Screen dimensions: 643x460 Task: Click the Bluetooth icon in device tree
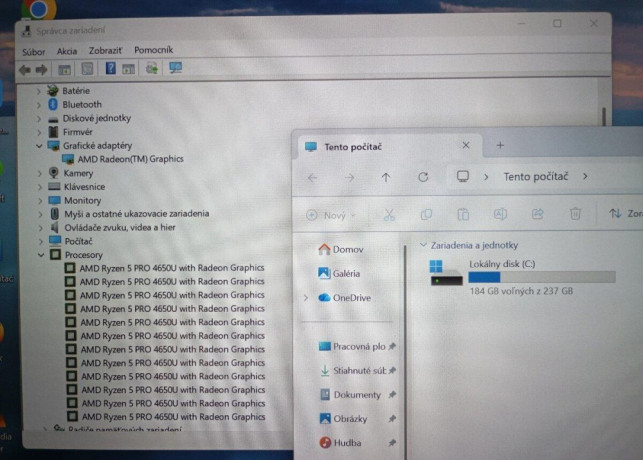pyautogui.click(x=53, y=105)
